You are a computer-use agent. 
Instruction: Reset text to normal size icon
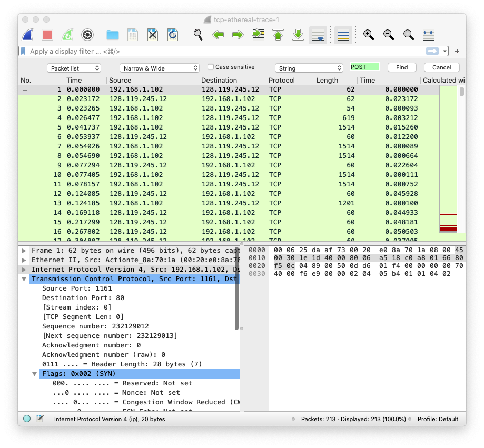coord(409,35)
